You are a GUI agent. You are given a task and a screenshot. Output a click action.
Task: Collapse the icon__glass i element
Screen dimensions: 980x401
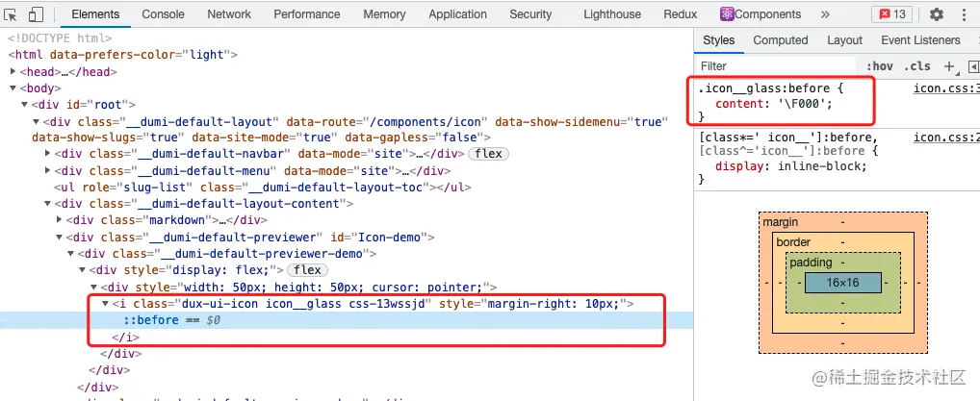(x=105, y=304)
